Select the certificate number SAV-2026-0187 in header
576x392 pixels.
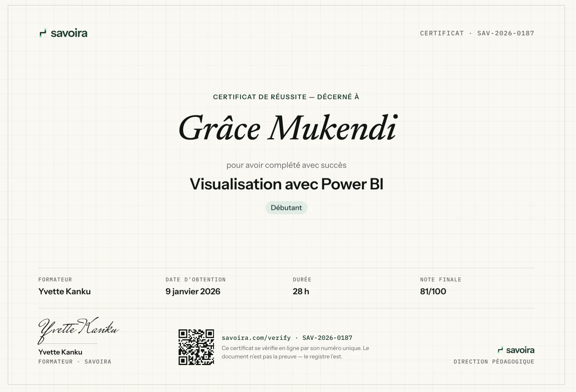click(x=506, y=33)
